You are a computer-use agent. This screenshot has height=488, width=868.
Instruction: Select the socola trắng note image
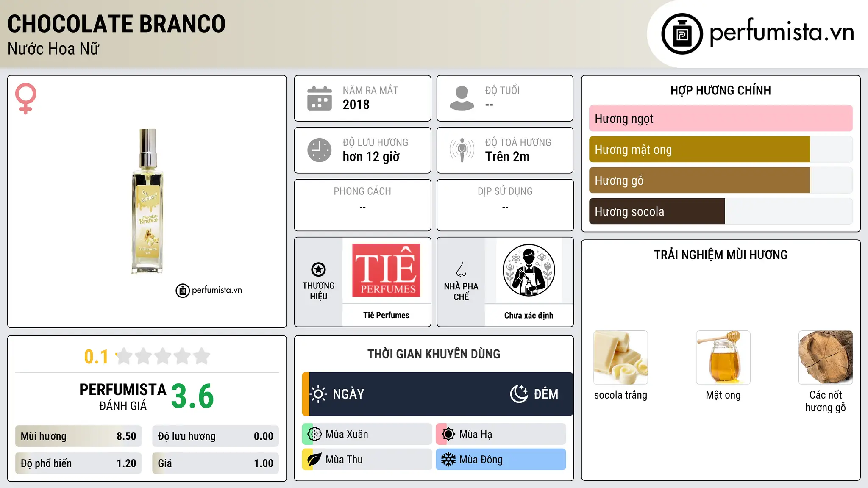[620, 358]
